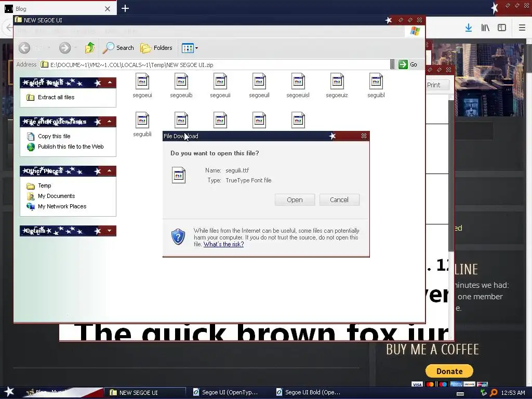Screen dimensions: 532x399
Task: Click the address bar path field
Action: (215, 65)
